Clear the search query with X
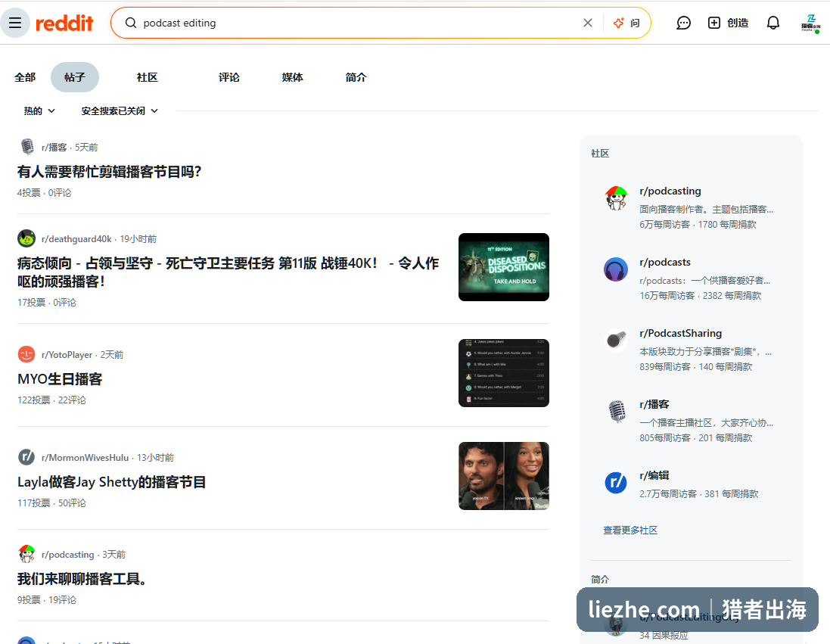The image size is (830, 644). point(588,23)
